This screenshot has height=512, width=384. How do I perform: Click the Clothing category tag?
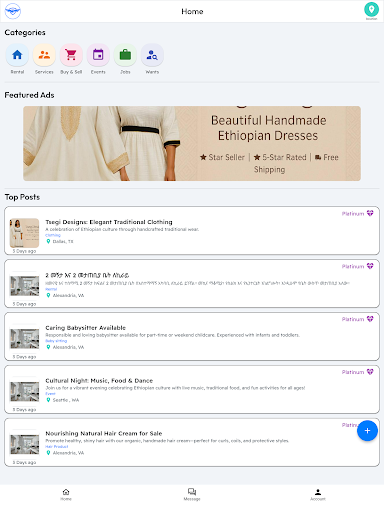click(x=53, y=235)
